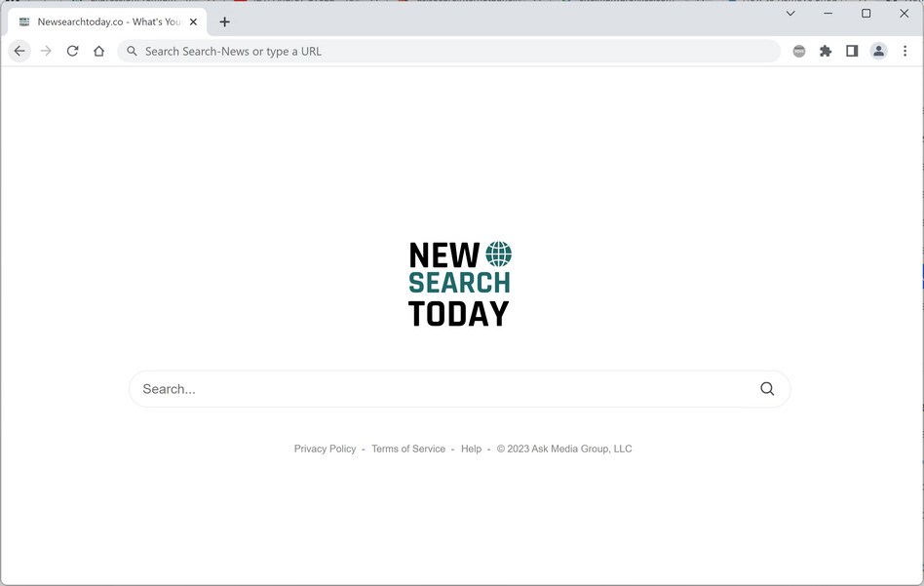Reload the current page

tap(72, 52)
